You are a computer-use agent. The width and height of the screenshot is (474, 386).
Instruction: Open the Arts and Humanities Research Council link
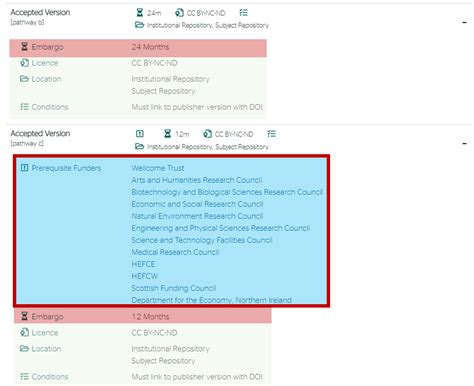tap(197, 180)
